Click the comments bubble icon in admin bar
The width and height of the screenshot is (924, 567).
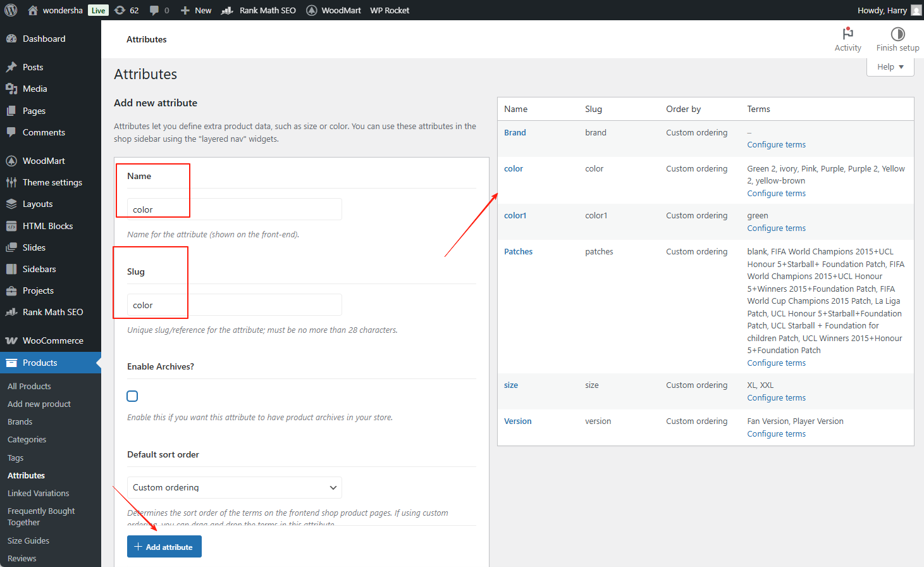point(154,10)
